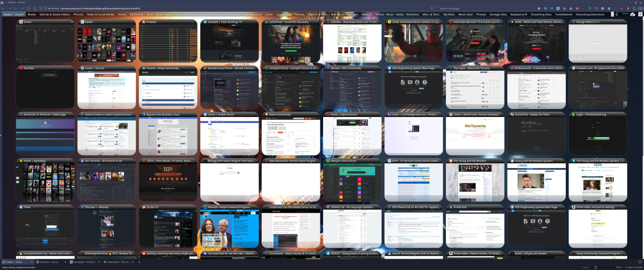Open the Home | SpeedApp tile

pyautogui.click(x=45, y=179)
